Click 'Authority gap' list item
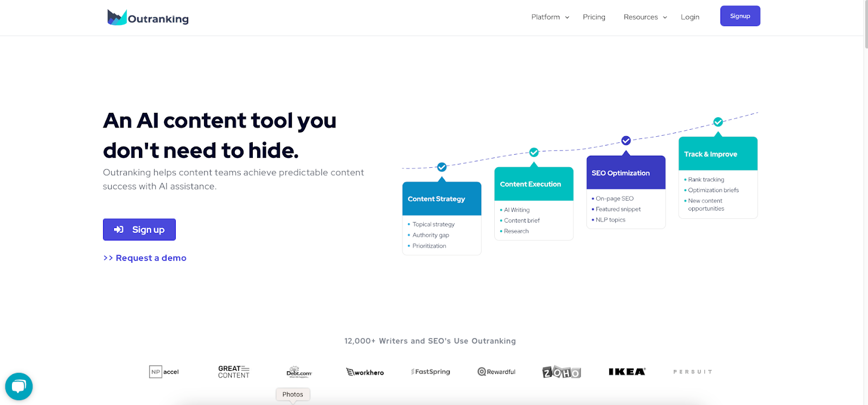868x405 pixels. [430, 235]
